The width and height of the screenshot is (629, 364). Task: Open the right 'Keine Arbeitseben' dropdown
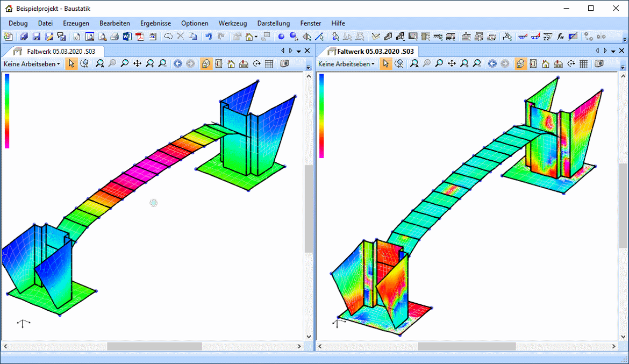(346, 63)
